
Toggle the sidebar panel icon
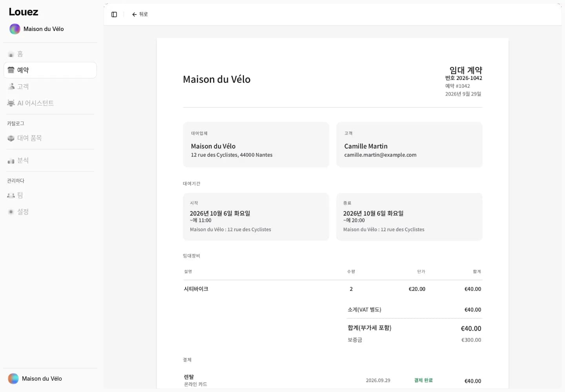[114, 15]
